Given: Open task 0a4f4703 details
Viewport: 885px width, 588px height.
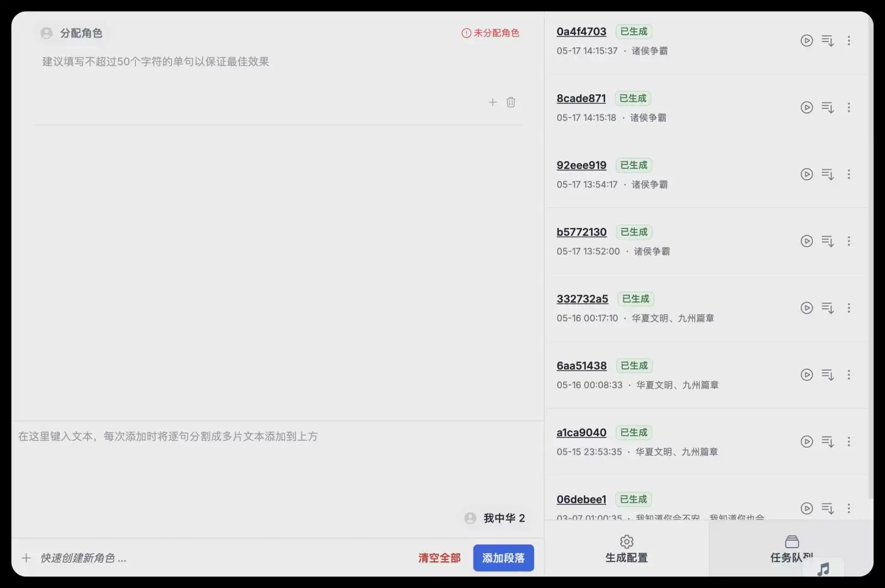Looking at the screenshot, I should pos(581,32).
